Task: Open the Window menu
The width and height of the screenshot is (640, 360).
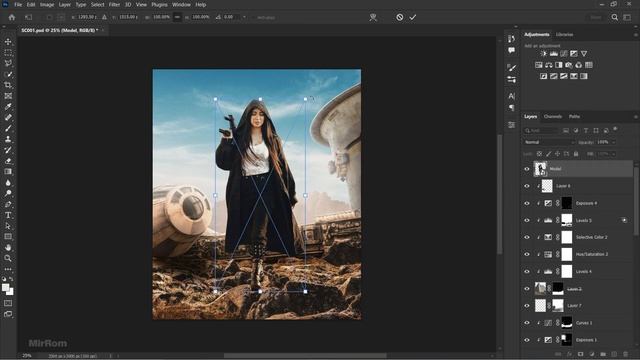Action: click(x=181, y=4)
